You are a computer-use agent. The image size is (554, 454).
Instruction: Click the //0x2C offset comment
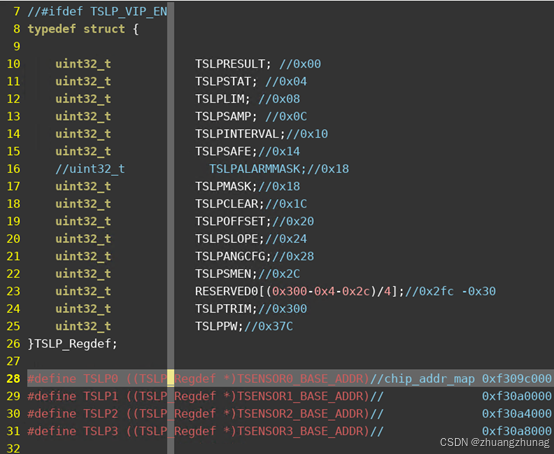click(x=279, y=274)
